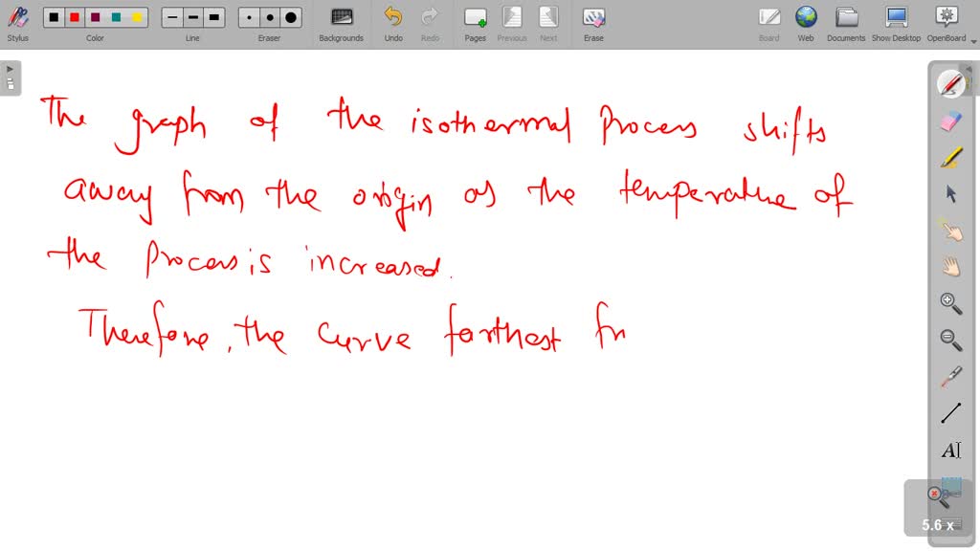Select the Pen tool in the right sidebar

coord(950,84)
